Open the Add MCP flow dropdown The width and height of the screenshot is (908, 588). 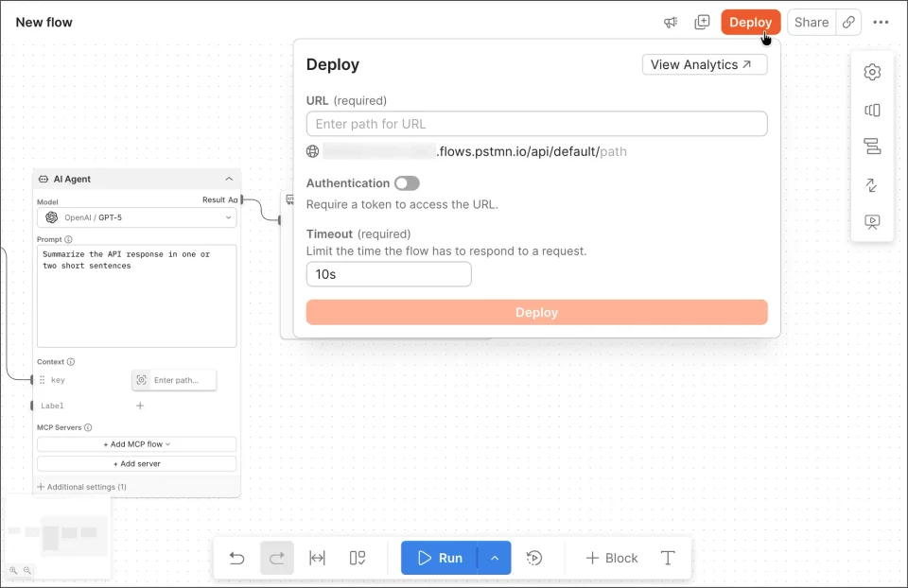(136, 444)
